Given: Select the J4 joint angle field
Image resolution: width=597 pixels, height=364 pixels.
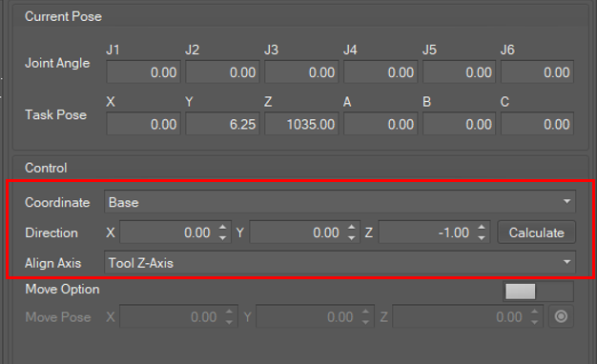Looking at the screenshot, I should [x=381, y=71].
